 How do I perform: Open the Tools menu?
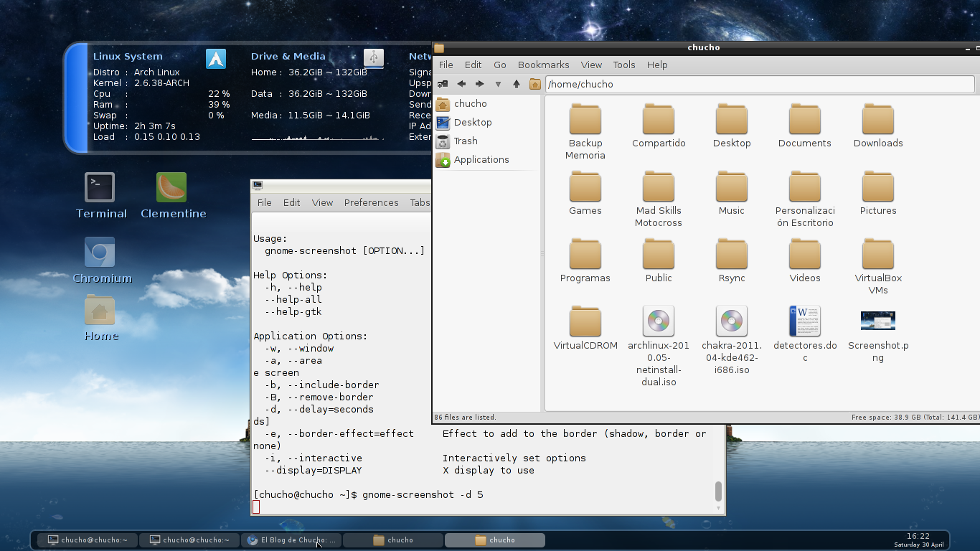click(624, 65)
